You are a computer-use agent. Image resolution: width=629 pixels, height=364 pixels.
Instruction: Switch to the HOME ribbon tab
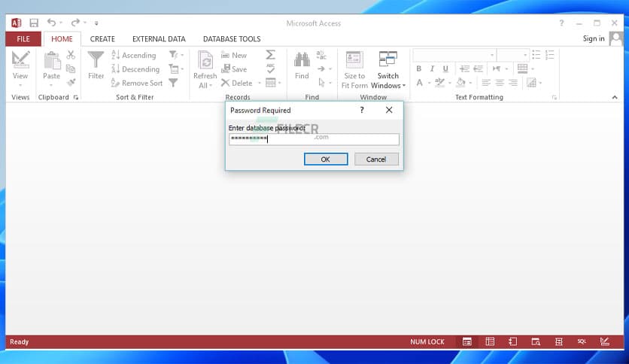click(x=62, y=39)
